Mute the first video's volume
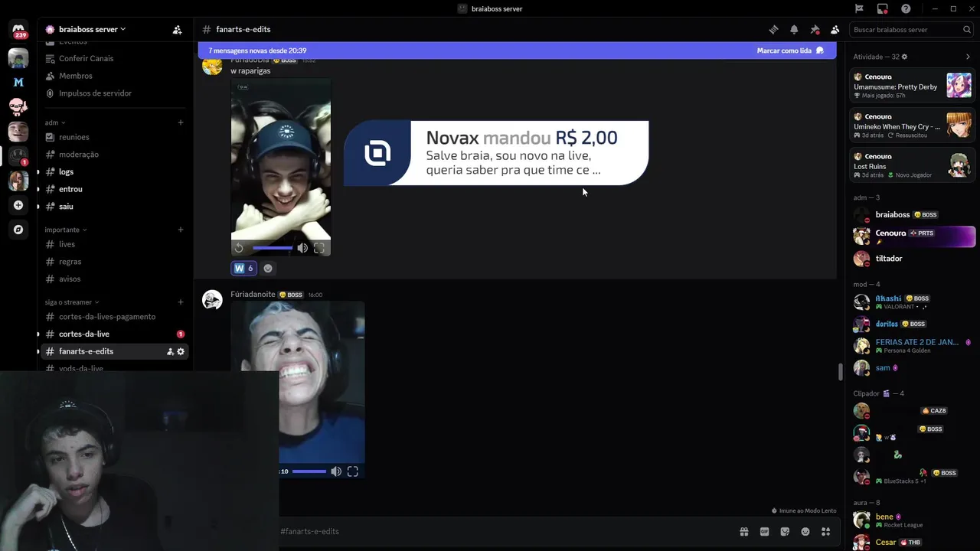The image size is (980, 551). coord(302,248)
